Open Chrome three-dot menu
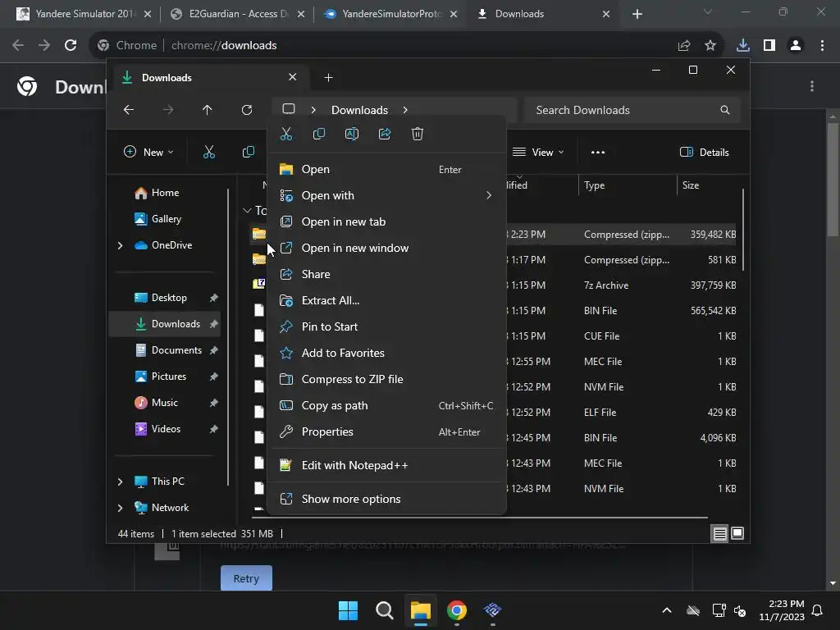Image resolution: width=840 pixels, height=630 pixels. coord(822,46)
